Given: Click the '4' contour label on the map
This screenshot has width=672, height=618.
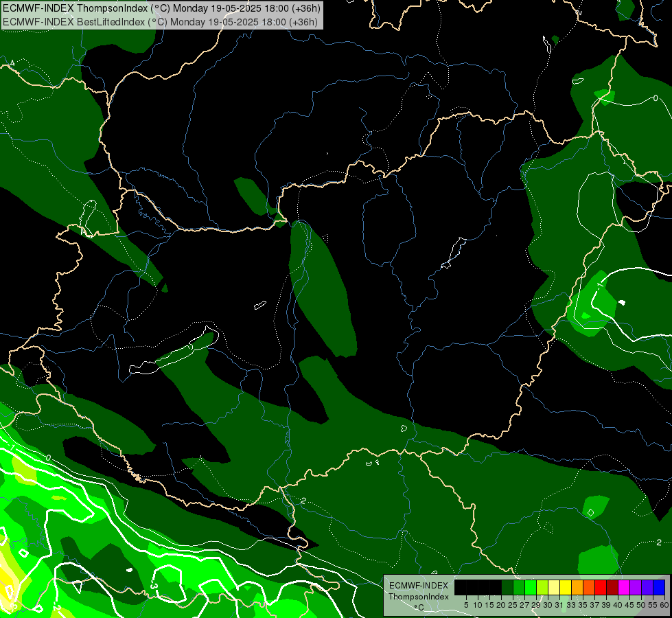Looking at the screenshot, I should tap(12, 63).
